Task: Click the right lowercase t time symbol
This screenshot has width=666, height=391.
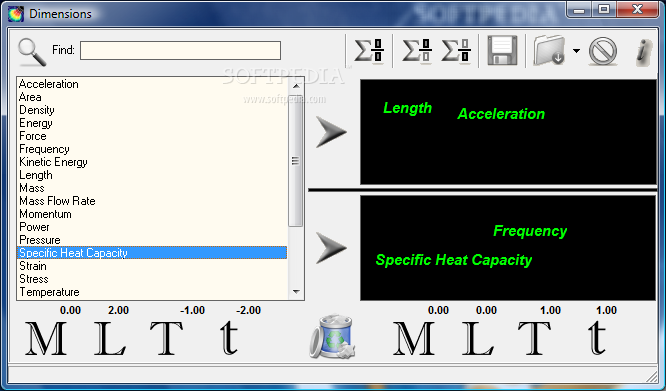Action: pos(597,338)
